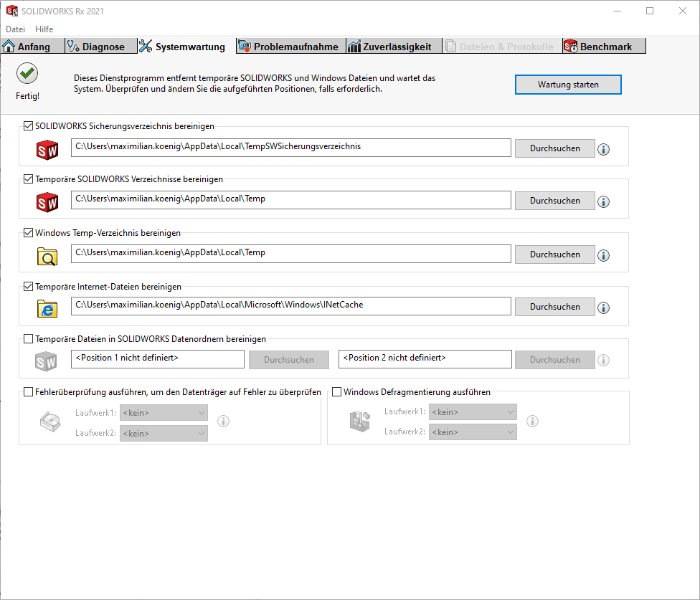Screen dimensions: 700x600
Task: Uncheck SOLIDWORKS Sicherungsverzeichnis bereinigen
Action: pos(29,126)
